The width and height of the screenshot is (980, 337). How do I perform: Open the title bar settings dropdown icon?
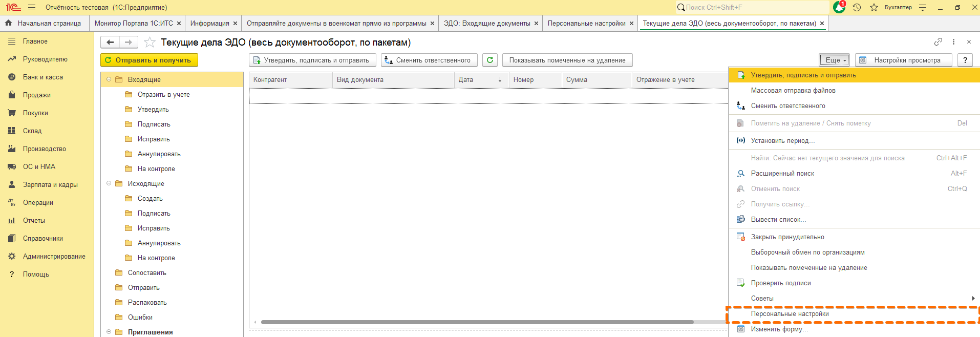[x=923, y=7]
